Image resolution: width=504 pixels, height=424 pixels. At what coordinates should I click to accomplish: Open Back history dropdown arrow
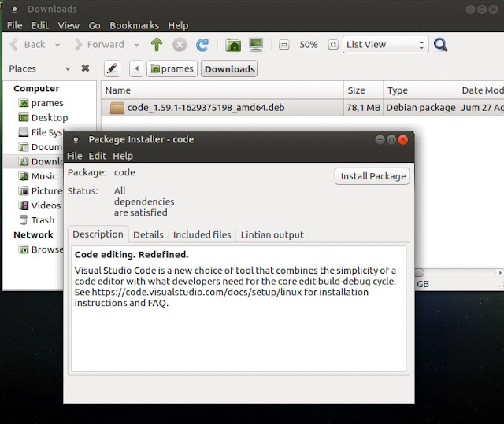[x=57, y=46]
